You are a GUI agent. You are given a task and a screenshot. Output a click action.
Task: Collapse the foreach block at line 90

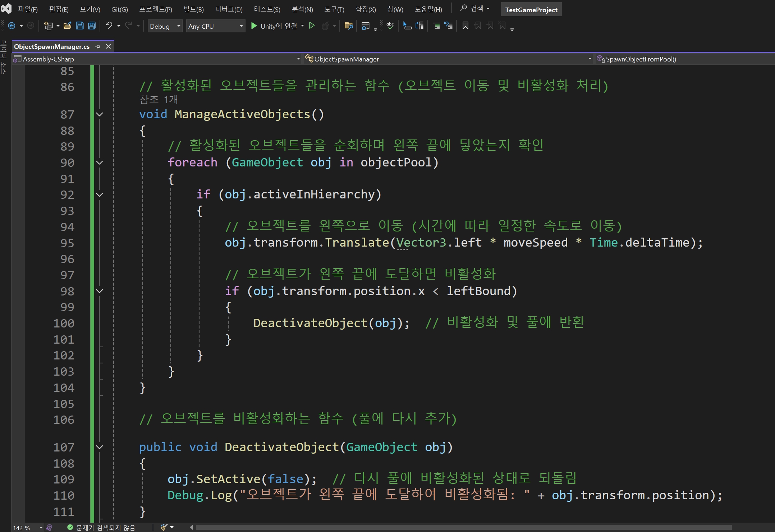[100, 163]
